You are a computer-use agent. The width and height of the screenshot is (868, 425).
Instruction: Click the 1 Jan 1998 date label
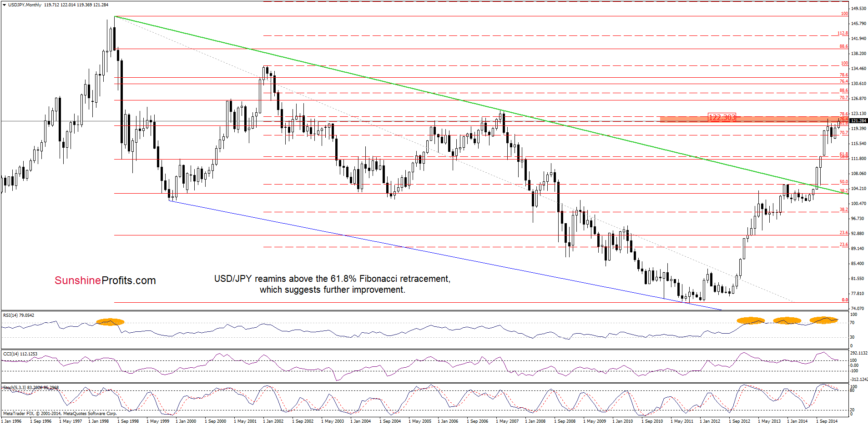click(x=99, y=421)
